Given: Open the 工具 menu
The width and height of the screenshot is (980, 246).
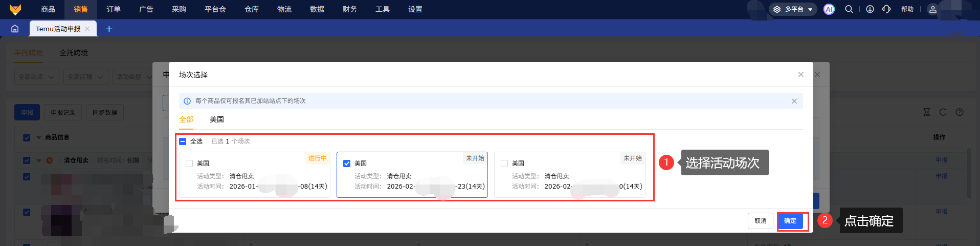Looking at the screenshot, I should pos(383,9).
